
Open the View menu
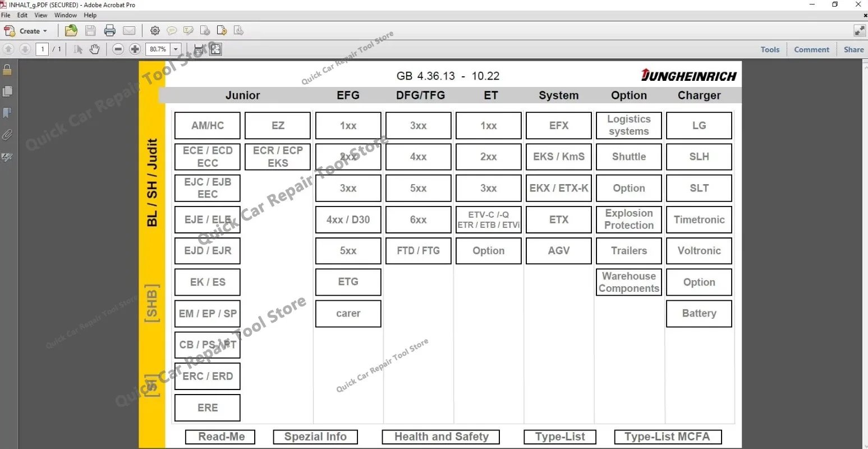point(41,15)
